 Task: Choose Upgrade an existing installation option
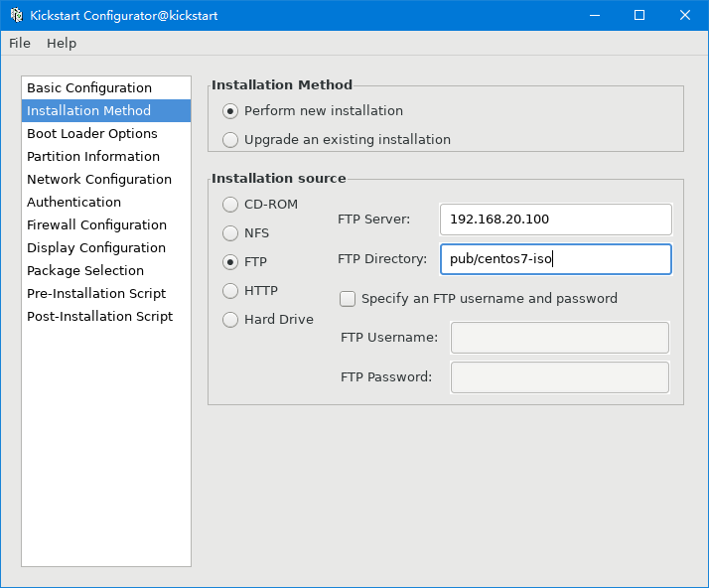click(x=230, y=140)
